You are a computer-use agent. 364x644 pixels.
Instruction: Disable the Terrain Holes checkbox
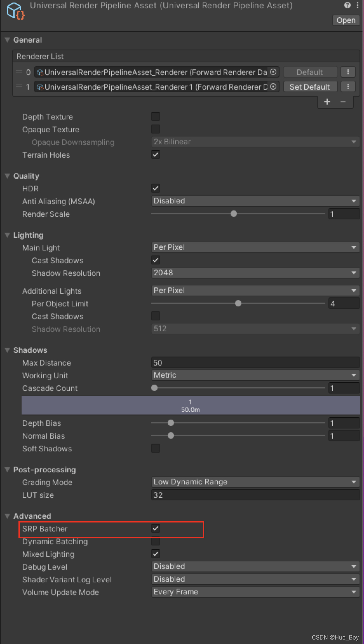156,154
